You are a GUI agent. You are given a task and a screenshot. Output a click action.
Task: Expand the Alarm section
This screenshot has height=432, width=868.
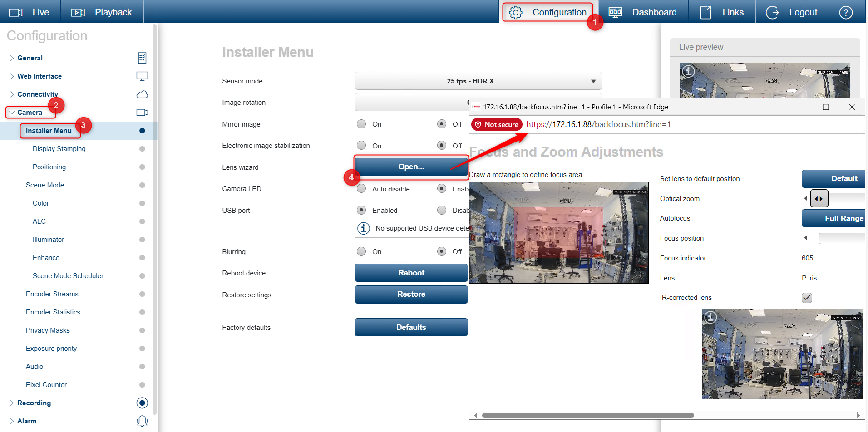pos(12,421)
